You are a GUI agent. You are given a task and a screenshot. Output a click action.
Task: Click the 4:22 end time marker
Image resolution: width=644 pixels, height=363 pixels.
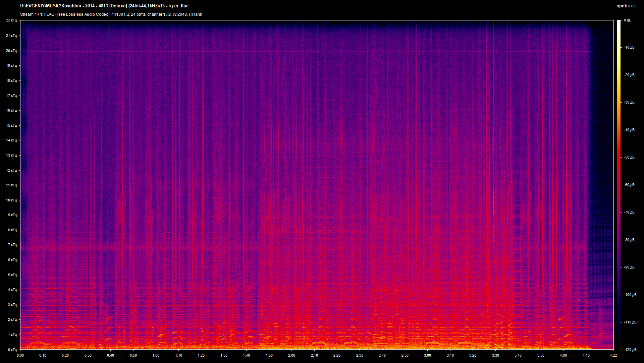pos(613,355)
